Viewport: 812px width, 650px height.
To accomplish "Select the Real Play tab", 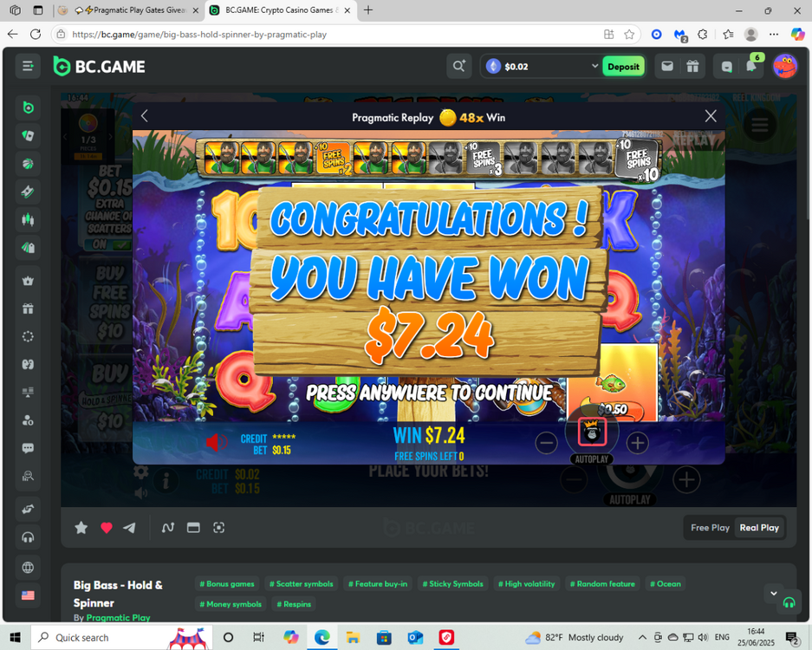I will tap(759, 528).
